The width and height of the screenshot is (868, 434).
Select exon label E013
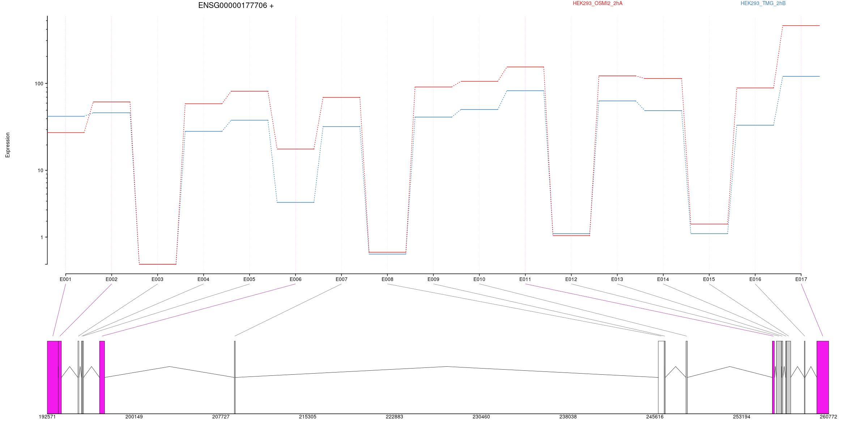(617, 279)
